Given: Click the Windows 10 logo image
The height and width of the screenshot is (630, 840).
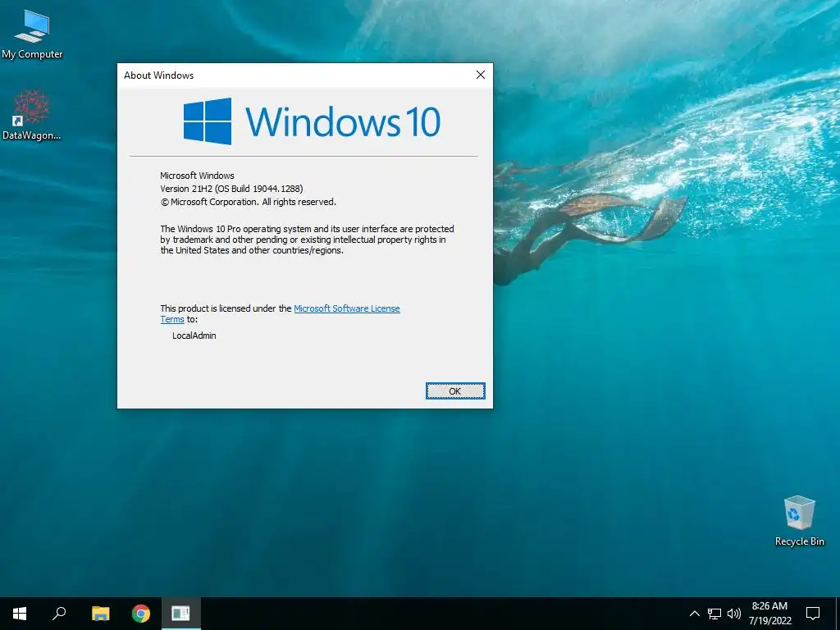Looking at the screenshot, I should [312, 121].
